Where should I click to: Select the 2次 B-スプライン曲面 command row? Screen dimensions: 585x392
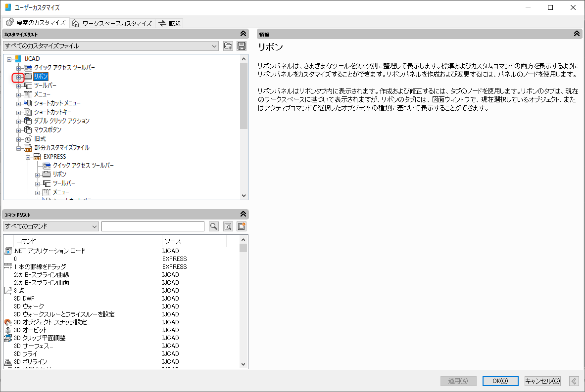(122, 282)
